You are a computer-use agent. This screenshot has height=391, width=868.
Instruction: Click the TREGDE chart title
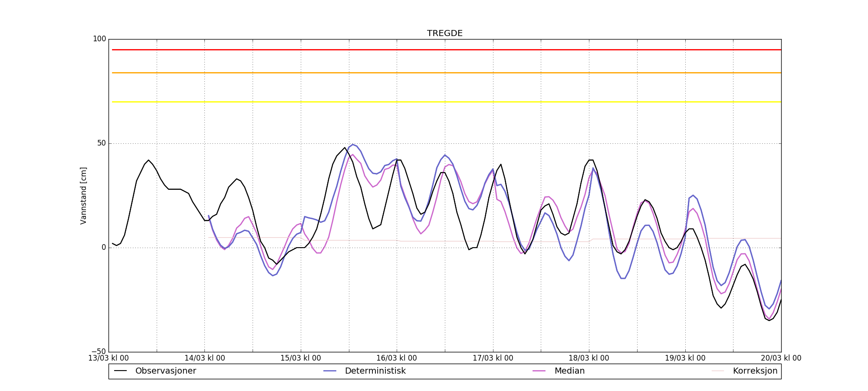click(x=444, y=33)
